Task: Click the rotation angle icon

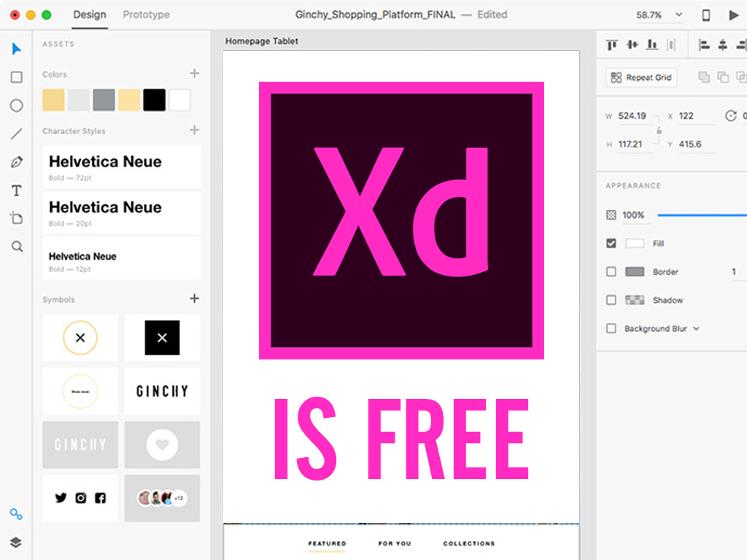Action: click(x=731, y=116)
